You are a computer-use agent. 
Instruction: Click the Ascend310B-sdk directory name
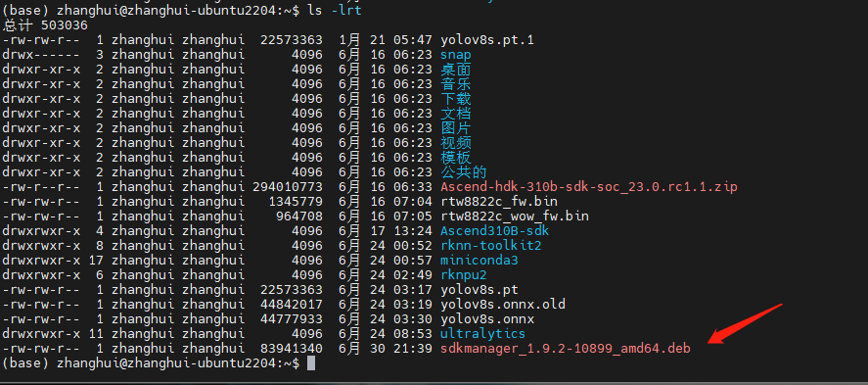(x=494, y=230)
